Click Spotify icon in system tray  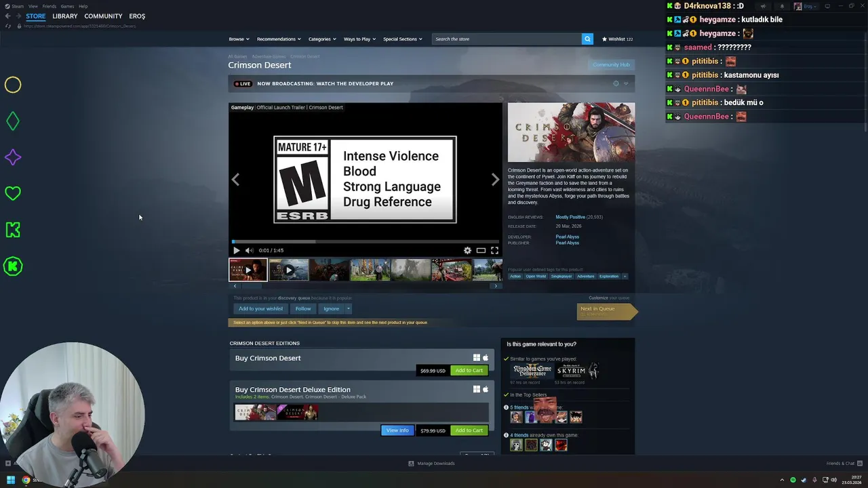(793, 480)
